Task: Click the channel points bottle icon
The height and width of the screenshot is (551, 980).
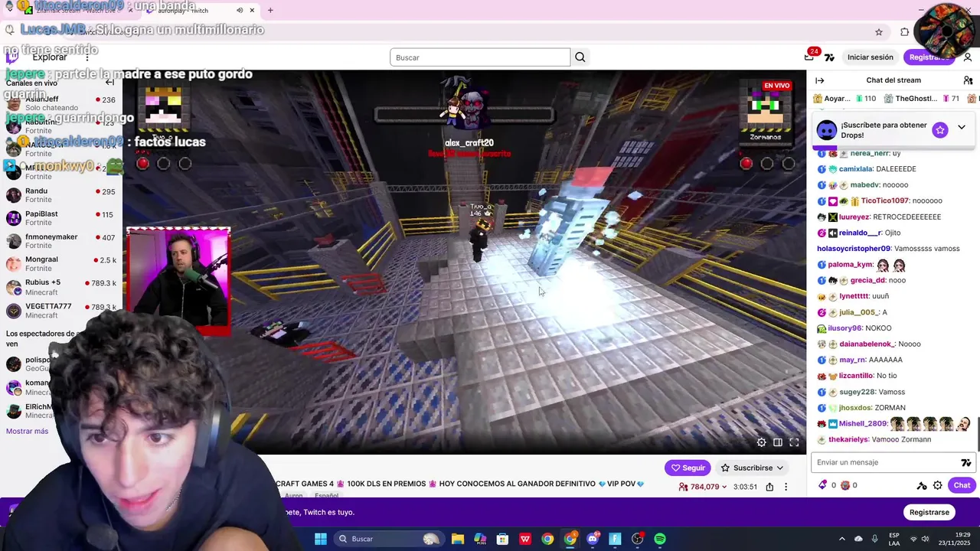Action: [823, 485]
